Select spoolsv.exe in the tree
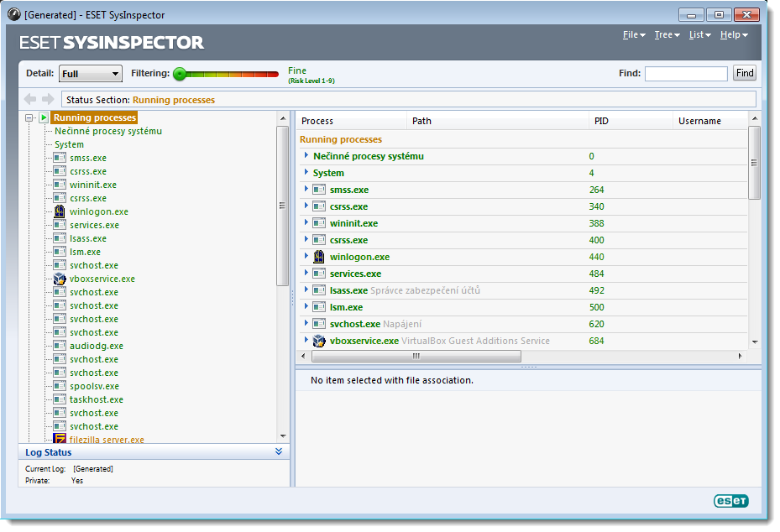Viewport: 780px width, 532px height. tap(95, 386)
